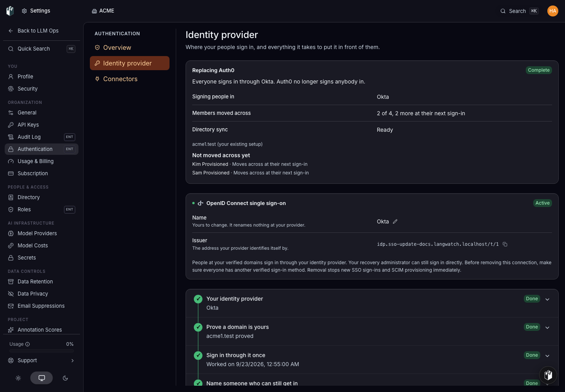Click the Subscription card icon
The width and height of the screenshot is (565, 392).
11,173
